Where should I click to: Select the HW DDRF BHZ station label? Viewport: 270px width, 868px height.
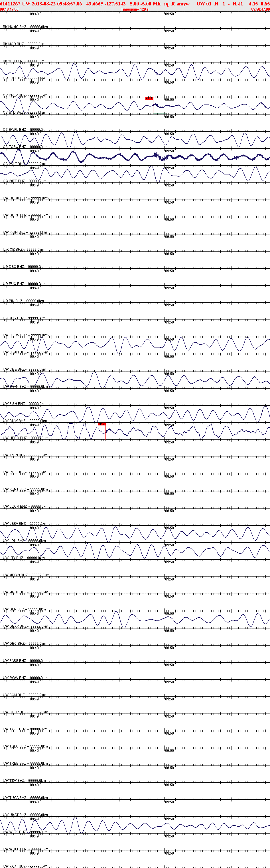pos(26,215)
